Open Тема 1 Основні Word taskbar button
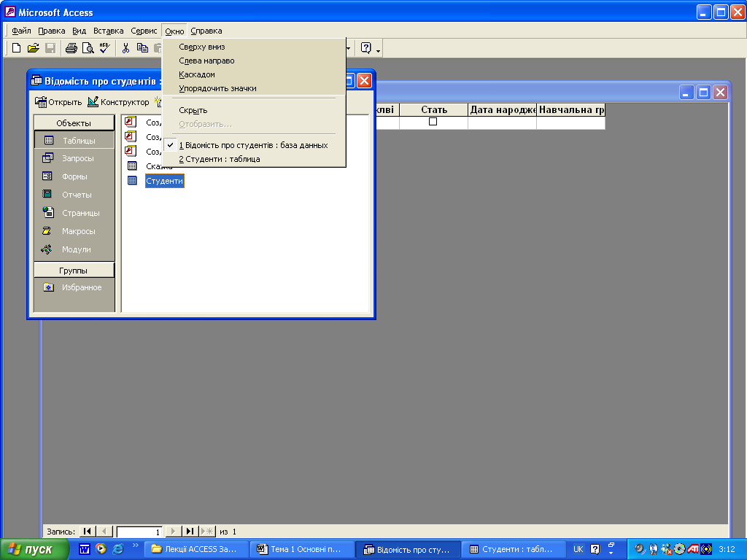This screenshot has height=560, width=747. [303, 549]
